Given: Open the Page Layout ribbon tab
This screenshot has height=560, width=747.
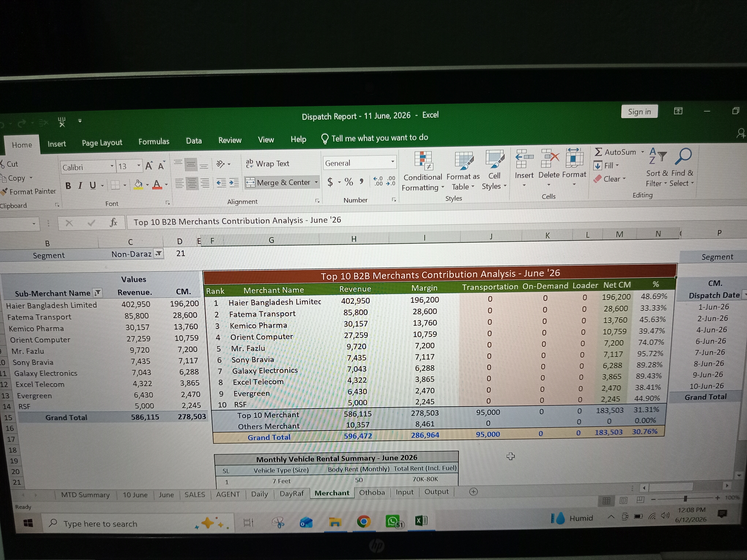Looking at the screenshot, I should tap(102, 143).
